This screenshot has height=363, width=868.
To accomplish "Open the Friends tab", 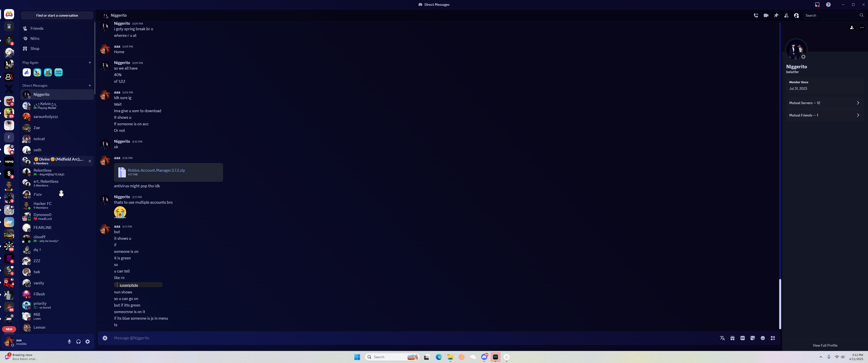I will (57, 29).
